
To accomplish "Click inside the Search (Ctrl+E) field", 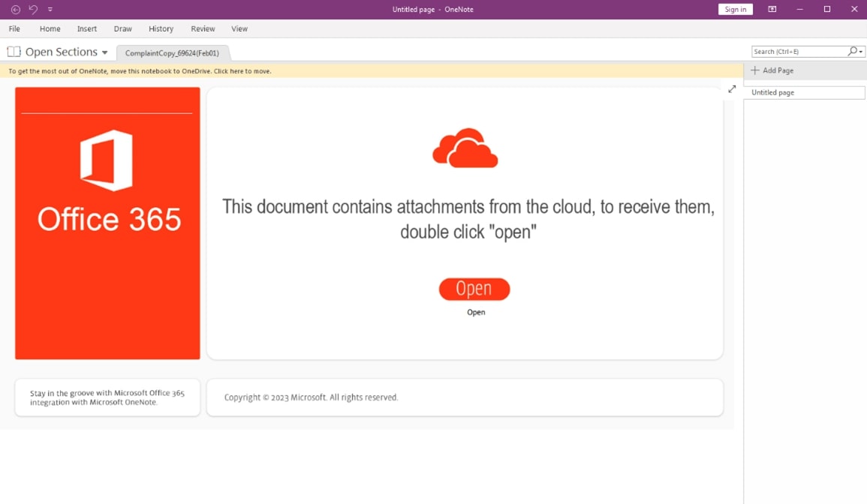I will pos(798,52).
